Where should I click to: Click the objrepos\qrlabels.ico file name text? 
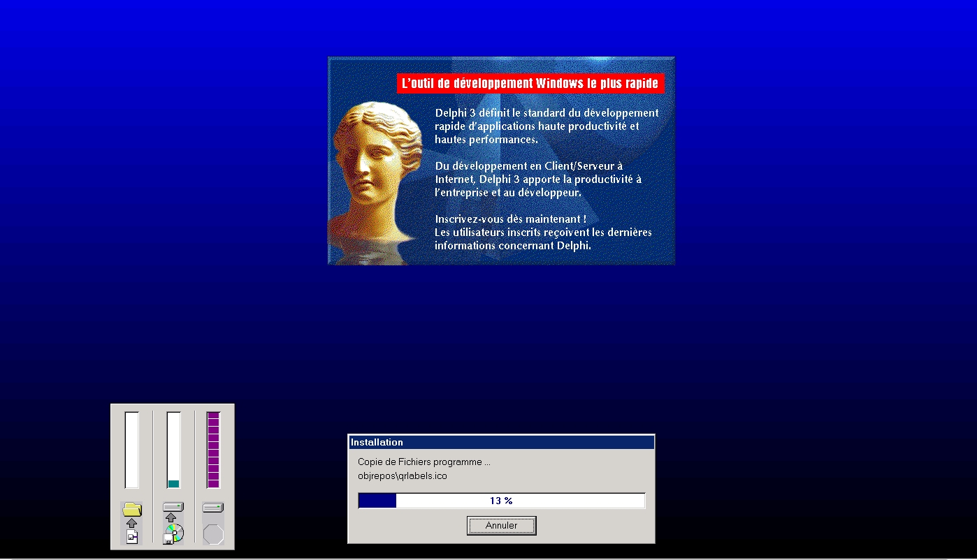(x=402, y=476)
